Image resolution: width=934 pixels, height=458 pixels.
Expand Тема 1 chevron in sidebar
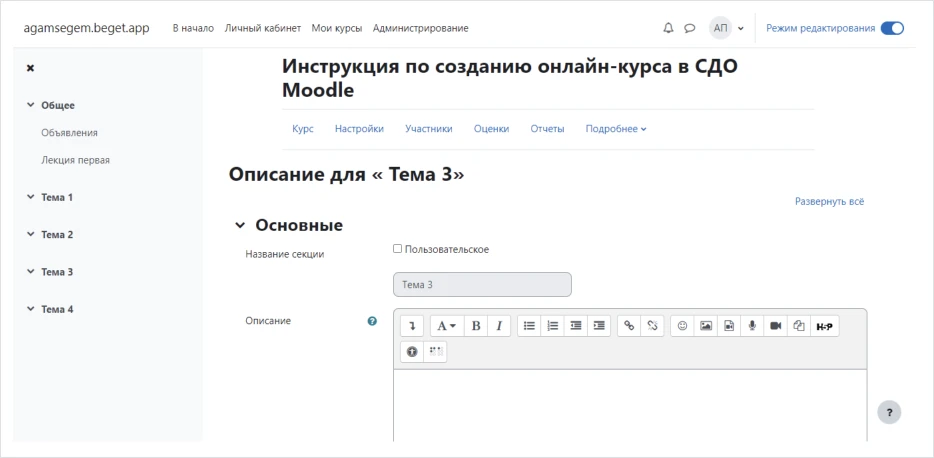coord(30,197)
